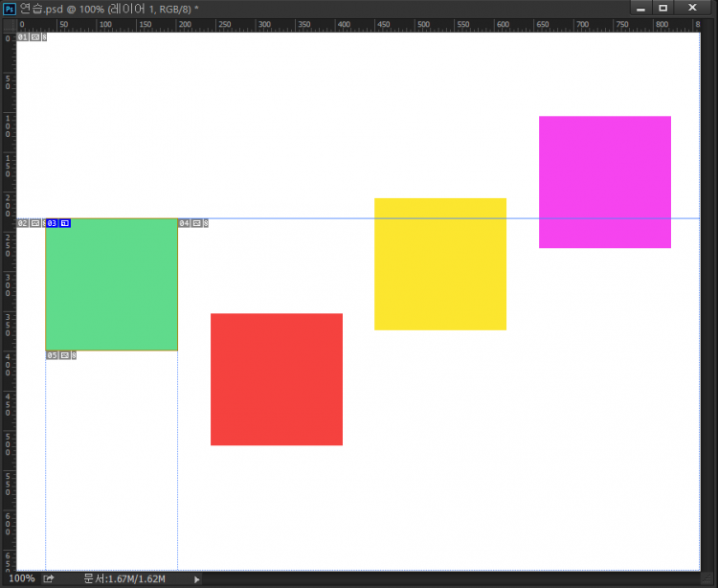Click the 100% zoom level field
Screen dimensions: 718x588
[21, 579]
